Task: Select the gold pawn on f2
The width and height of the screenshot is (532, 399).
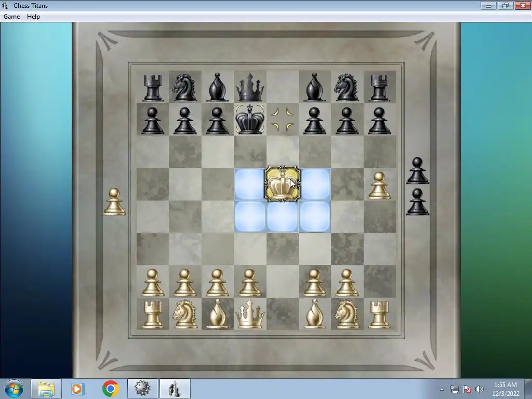Action: [x=315, y=283]
